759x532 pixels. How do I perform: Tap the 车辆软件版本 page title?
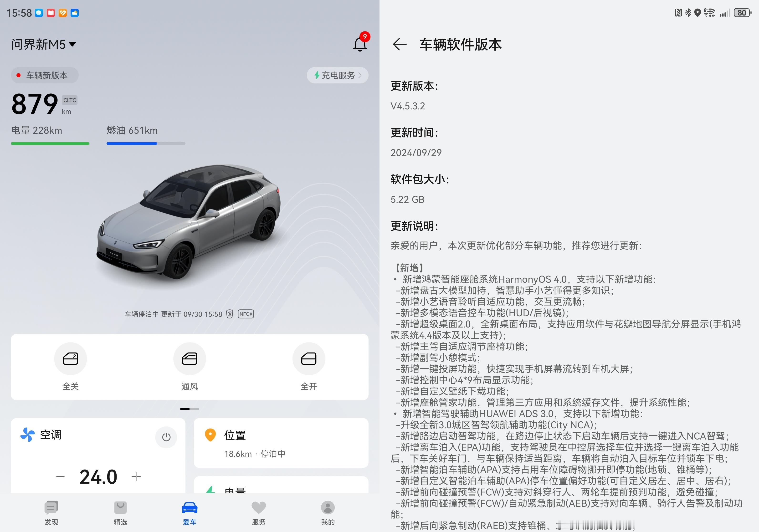tap(461, 44)
